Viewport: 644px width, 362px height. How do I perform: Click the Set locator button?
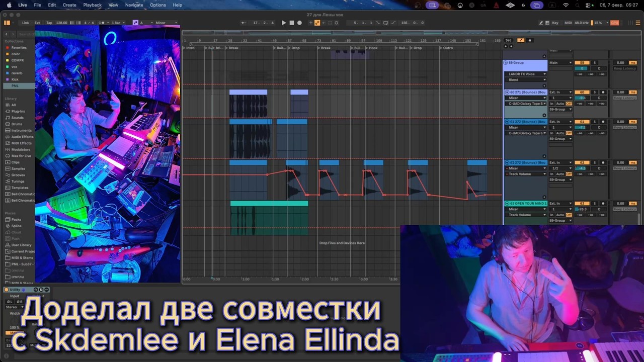click(x=508, y=40)
